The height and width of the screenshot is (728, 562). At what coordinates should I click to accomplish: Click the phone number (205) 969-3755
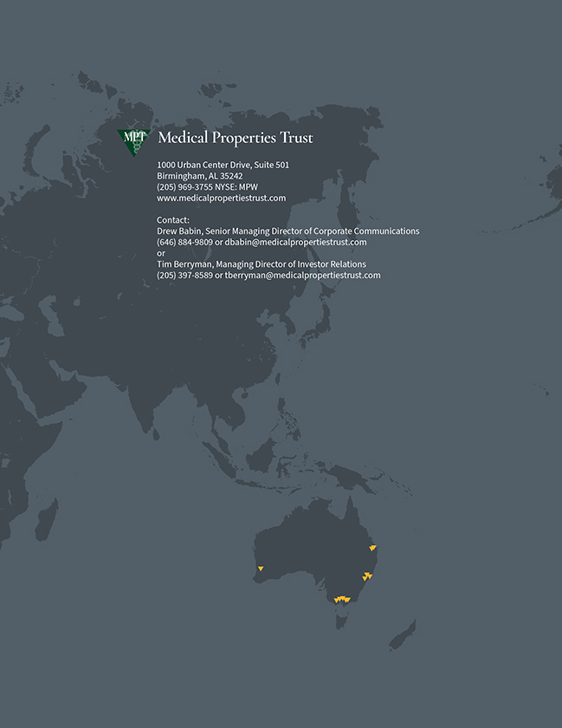click(x=184, y=186)
